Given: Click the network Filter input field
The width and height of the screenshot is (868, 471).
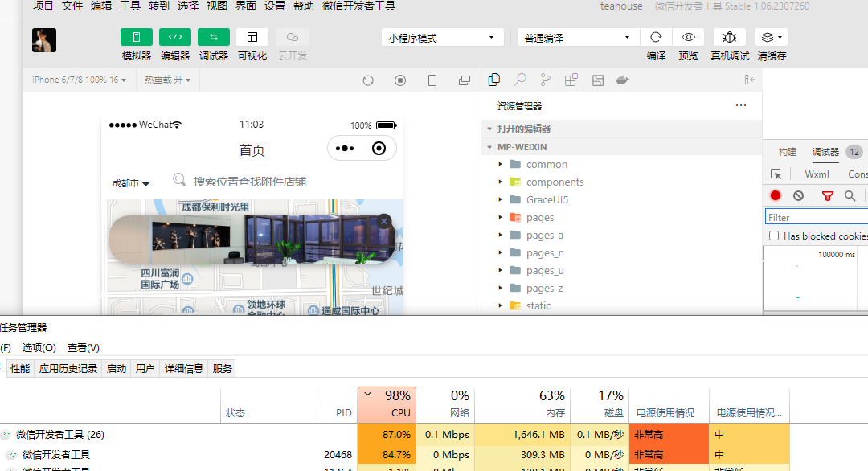Looking at the screenshot, I should [x=817, y=217].
